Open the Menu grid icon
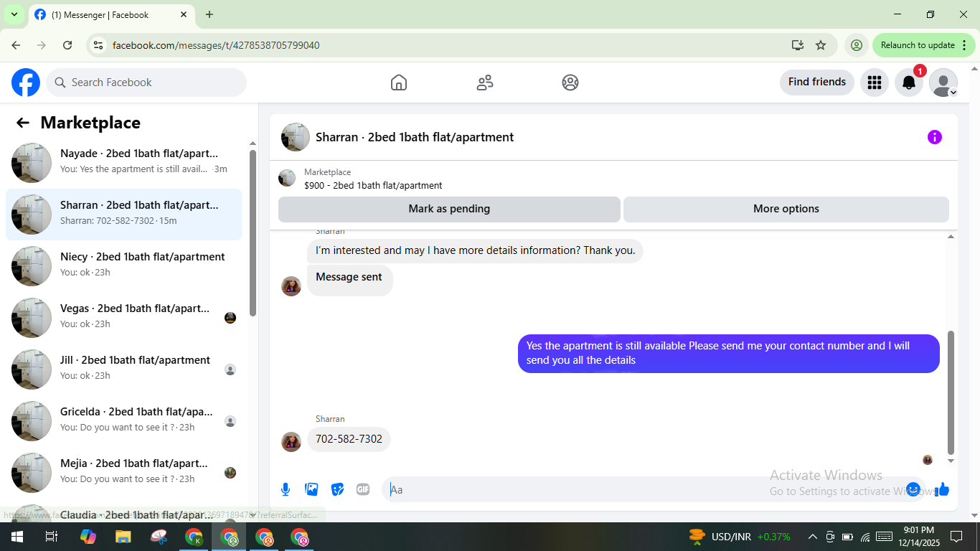Screen dimensions: 980x551 click(x=874, y=83)
